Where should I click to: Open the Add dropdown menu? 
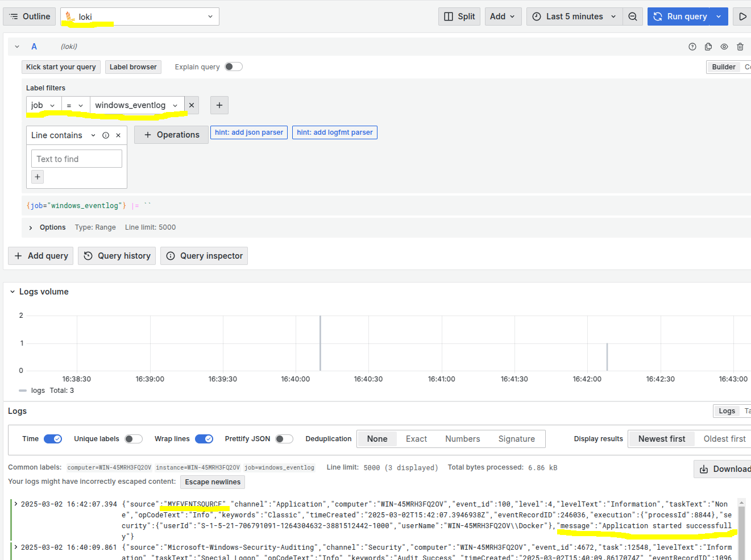coord(503,16)
